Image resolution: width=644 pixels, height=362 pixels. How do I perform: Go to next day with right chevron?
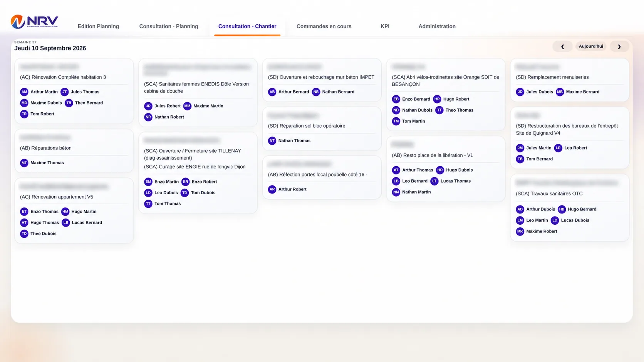[619, 47]
